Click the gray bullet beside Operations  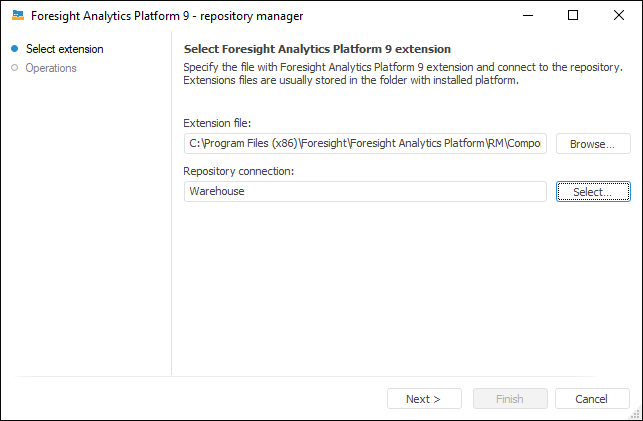14,68
